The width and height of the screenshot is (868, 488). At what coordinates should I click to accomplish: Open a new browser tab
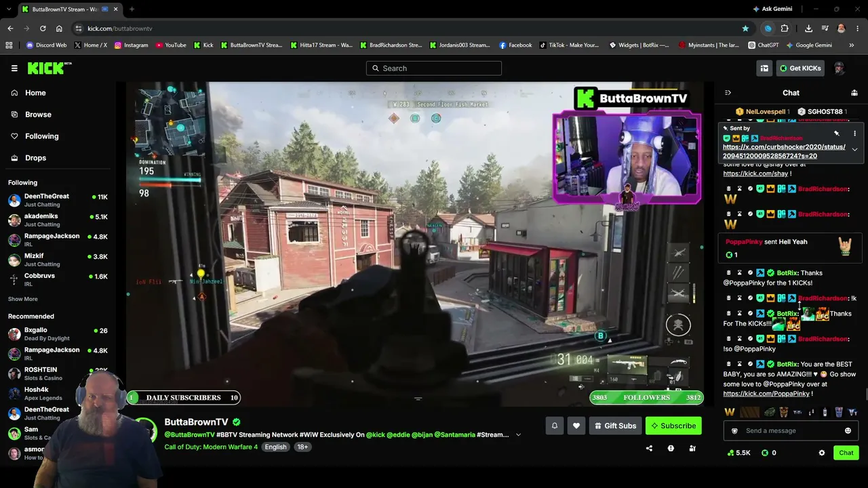(132, 9)
